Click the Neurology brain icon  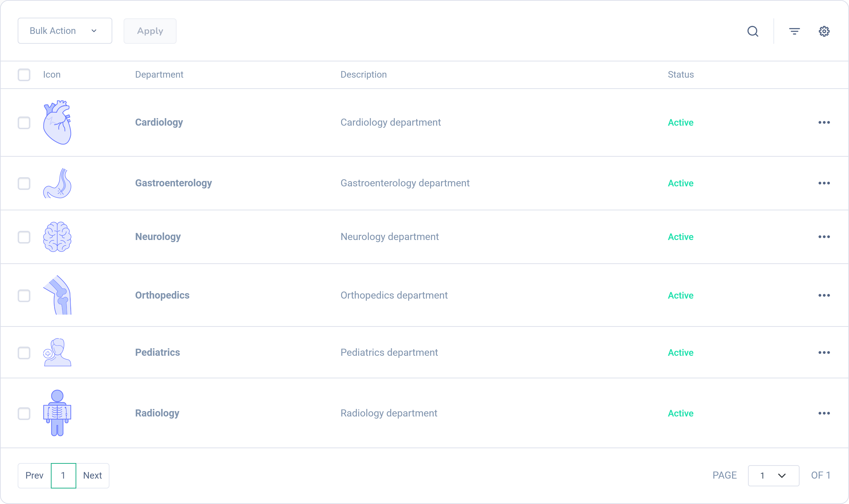[x=57, y=237]
